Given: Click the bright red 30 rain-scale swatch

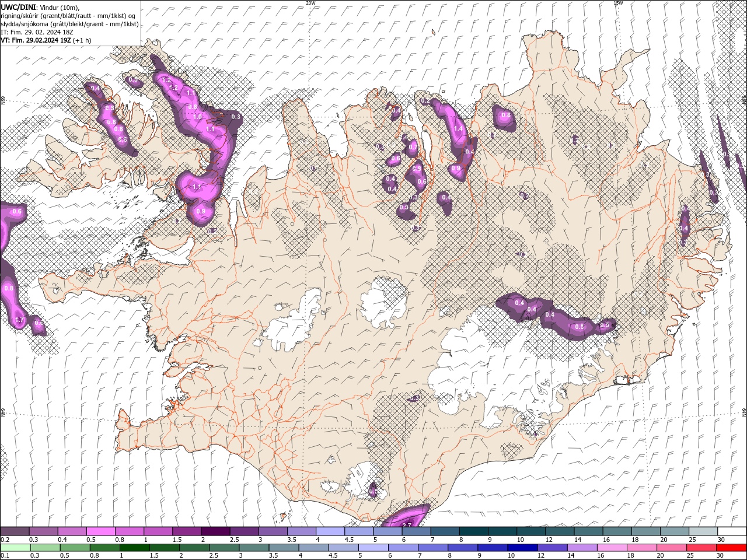Looking at the screenshot, I should (x=732, y=548).
